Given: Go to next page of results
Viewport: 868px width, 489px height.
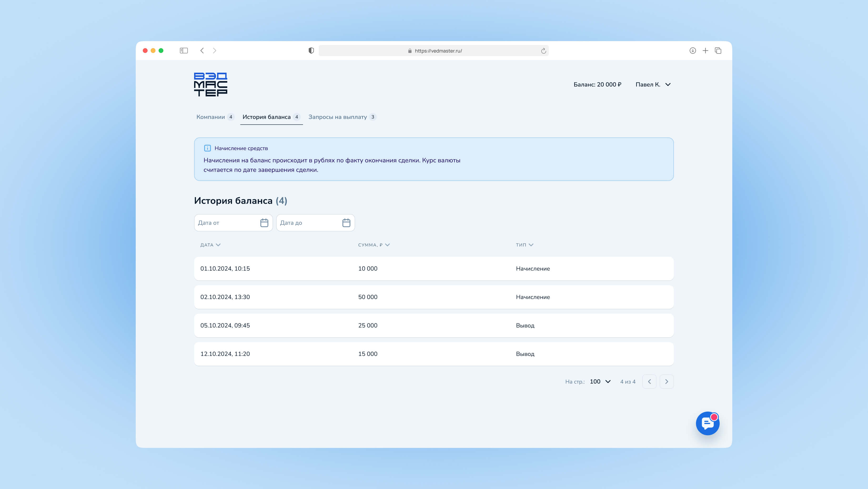Looking at the screenshot, I should [x=666, y=381].
